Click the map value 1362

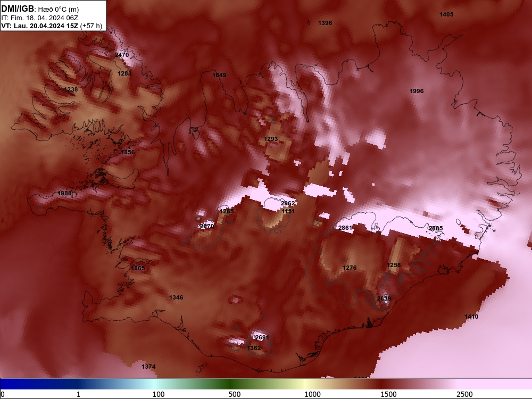[254, 348]
